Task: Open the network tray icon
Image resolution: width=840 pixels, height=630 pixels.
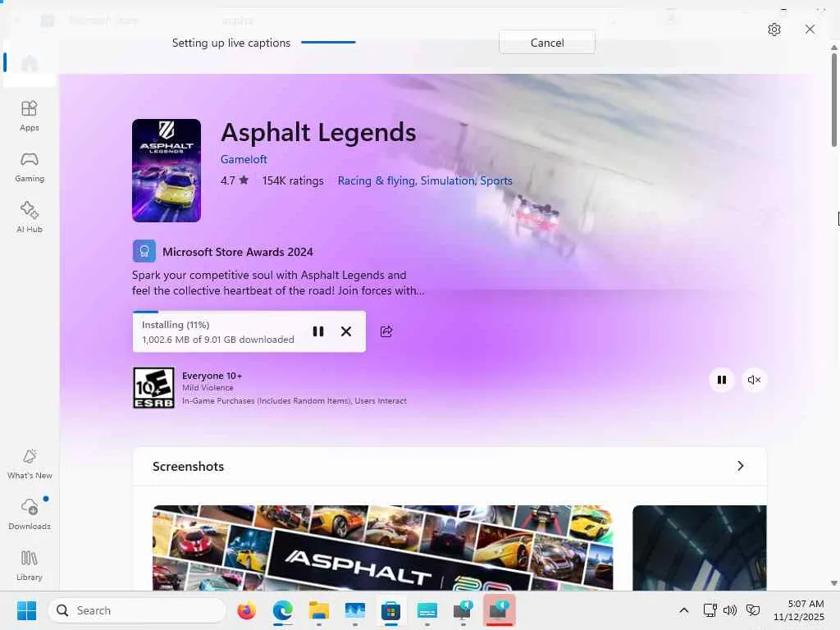Action: click(710, 610)
